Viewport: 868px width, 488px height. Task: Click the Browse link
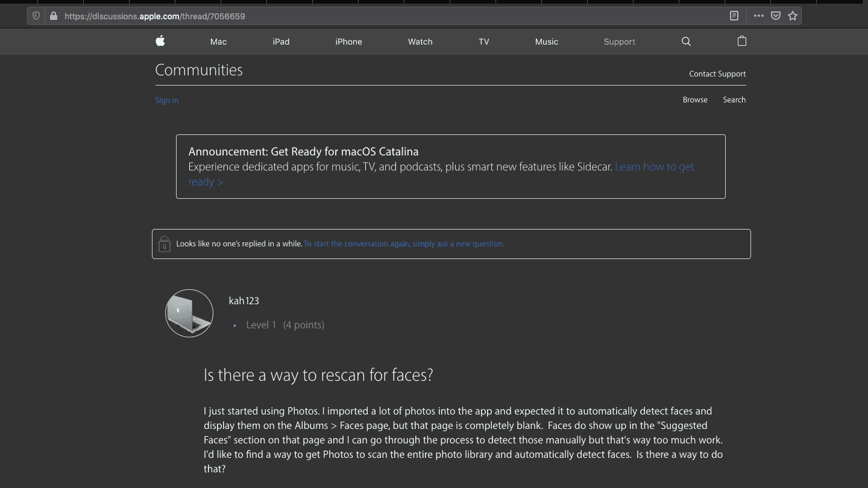(x=695, y=99)
